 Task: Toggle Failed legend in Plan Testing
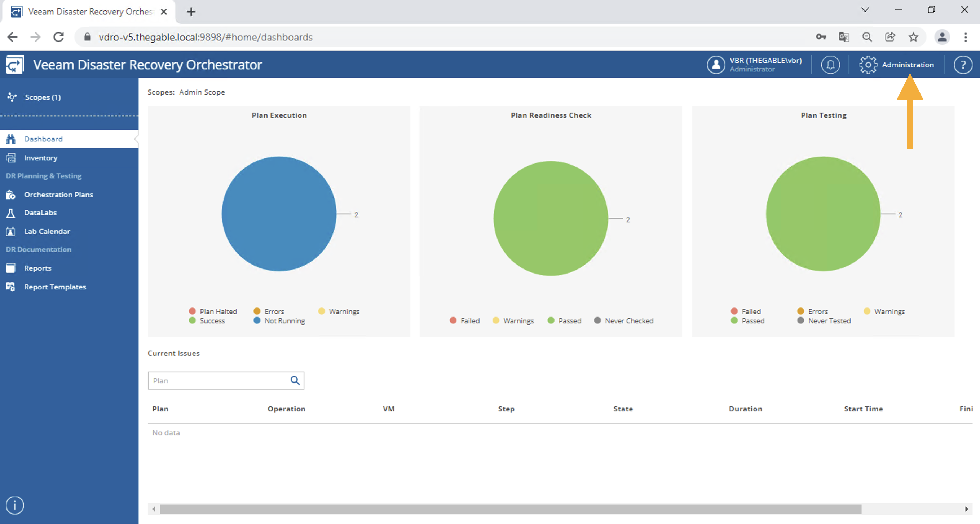(x=746, y=311)
